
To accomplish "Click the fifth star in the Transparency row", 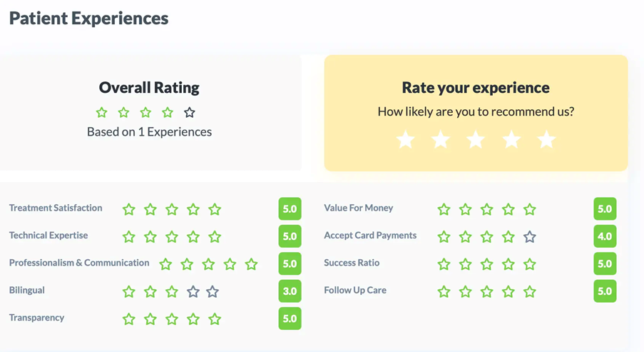I will click(x=215, y=319).
